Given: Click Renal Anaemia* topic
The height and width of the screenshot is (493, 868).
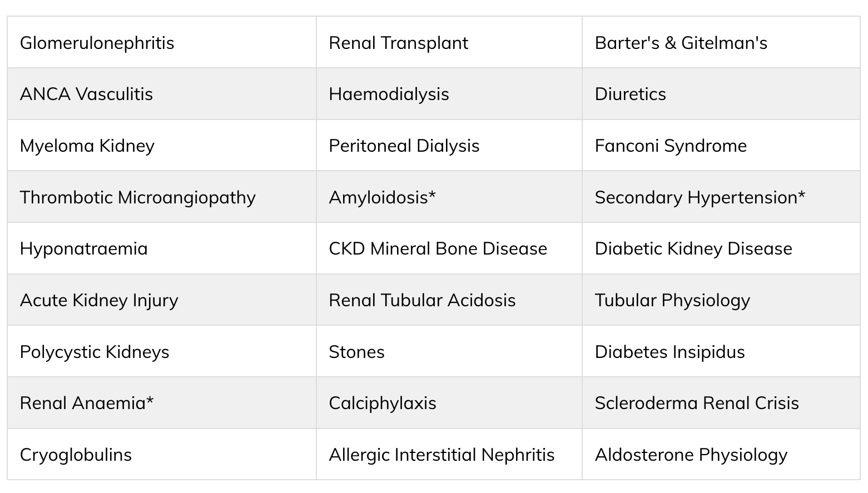Looking at the screenshot, I should [x=87, y=403].
